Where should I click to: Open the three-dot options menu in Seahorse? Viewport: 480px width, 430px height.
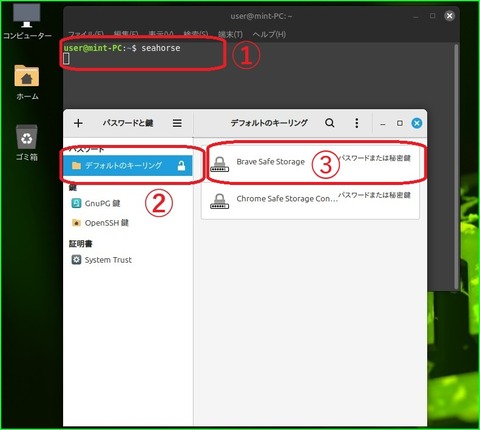click(x=357, y=123)
